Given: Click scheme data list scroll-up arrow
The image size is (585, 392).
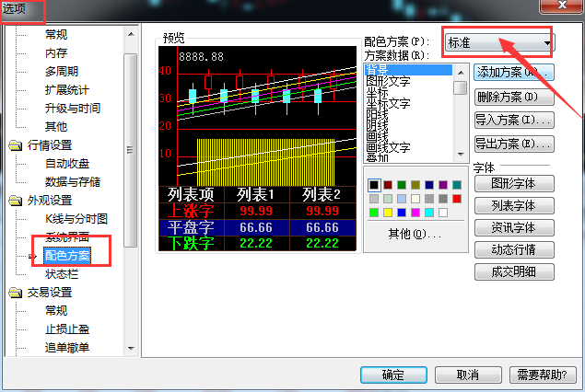Looking at the screenshot, I should (x=461, y=73).
